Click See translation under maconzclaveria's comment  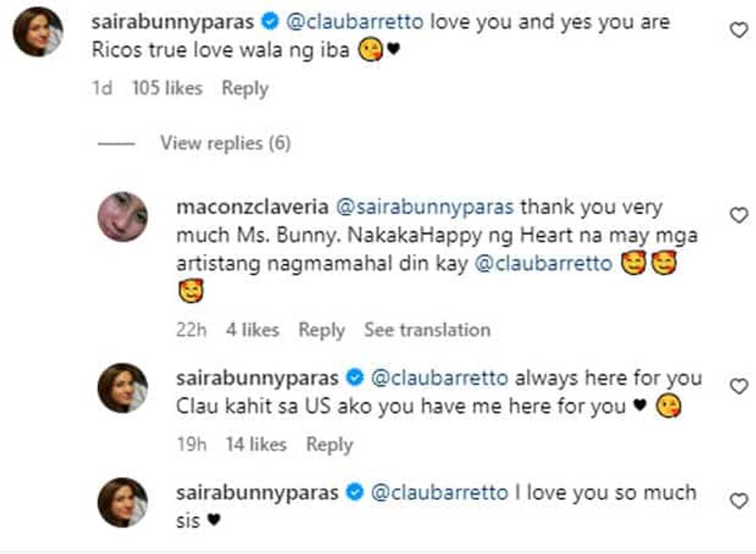tap(427, 330)
